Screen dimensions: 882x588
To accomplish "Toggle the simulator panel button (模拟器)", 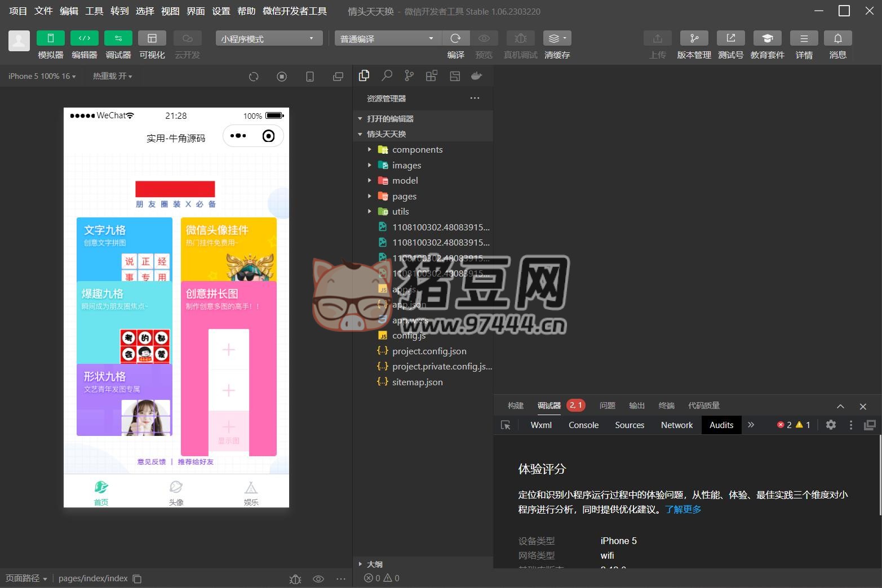I will (51, 38).
